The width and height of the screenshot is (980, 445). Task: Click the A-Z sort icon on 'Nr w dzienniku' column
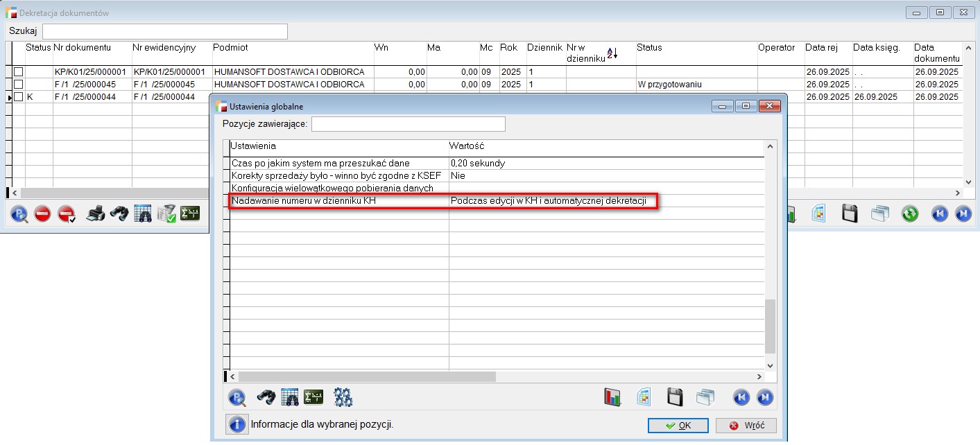click(612, 53)
